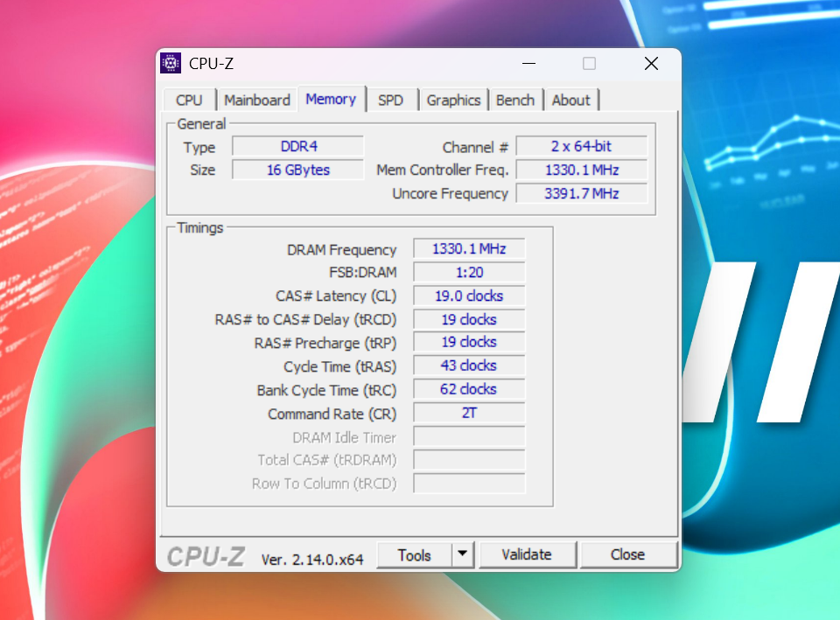This screenshot has width=840, height=620.
Task: Click the FSB:DRAM value 1:20
Action: click(469, 273)
